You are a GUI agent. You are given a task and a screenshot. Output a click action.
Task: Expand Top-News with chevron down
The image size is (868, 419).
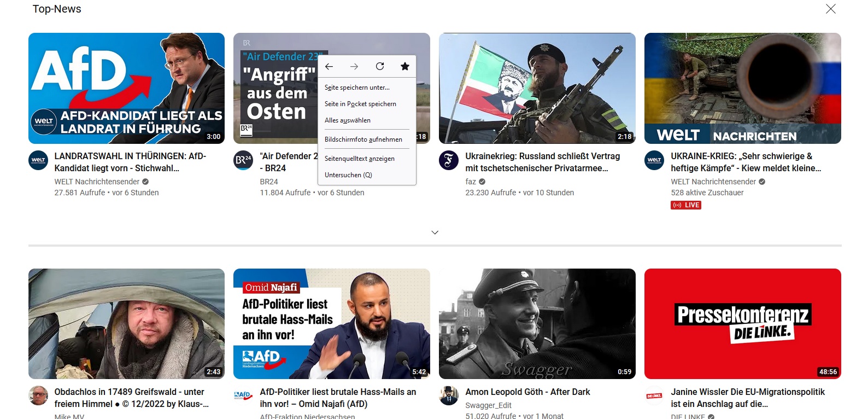click(x=435, y=232)
